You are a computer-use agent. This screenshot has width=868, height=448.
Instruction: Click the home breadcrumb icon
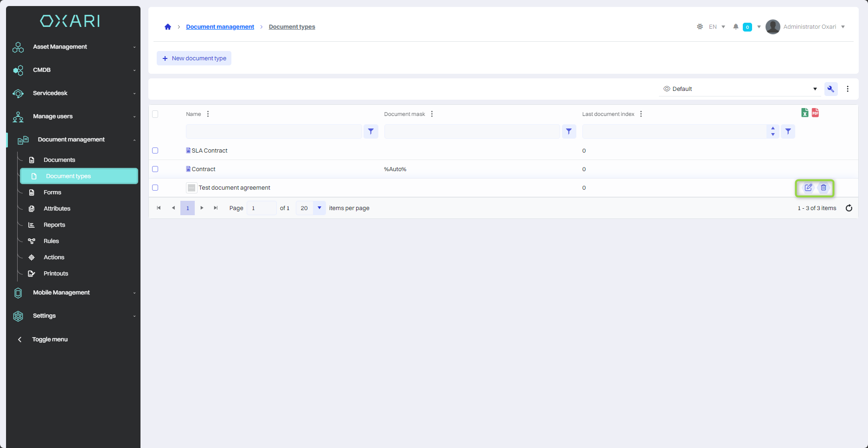pyautogui.click(x=168, y=27)
